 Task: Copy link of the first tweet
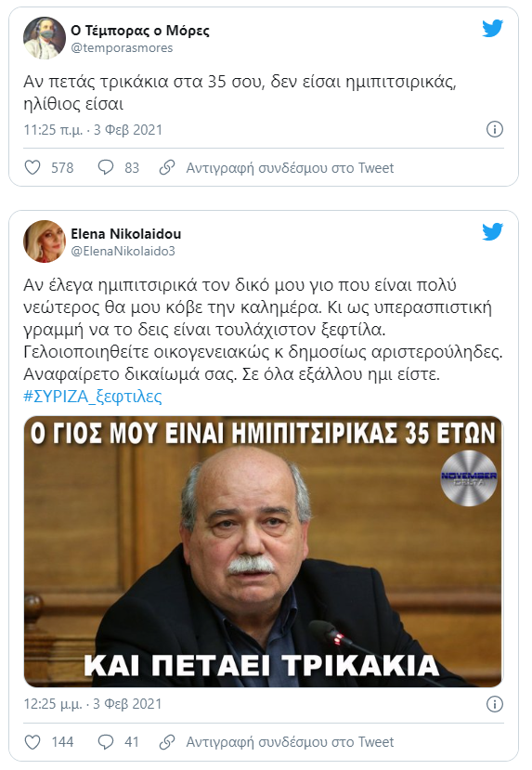pyautogui.click(x=290, y=168)
